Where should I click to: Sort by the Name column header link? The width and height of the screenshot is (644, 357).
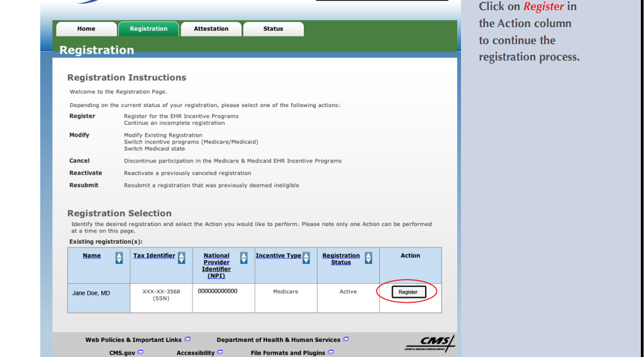[x=92, y=256]
